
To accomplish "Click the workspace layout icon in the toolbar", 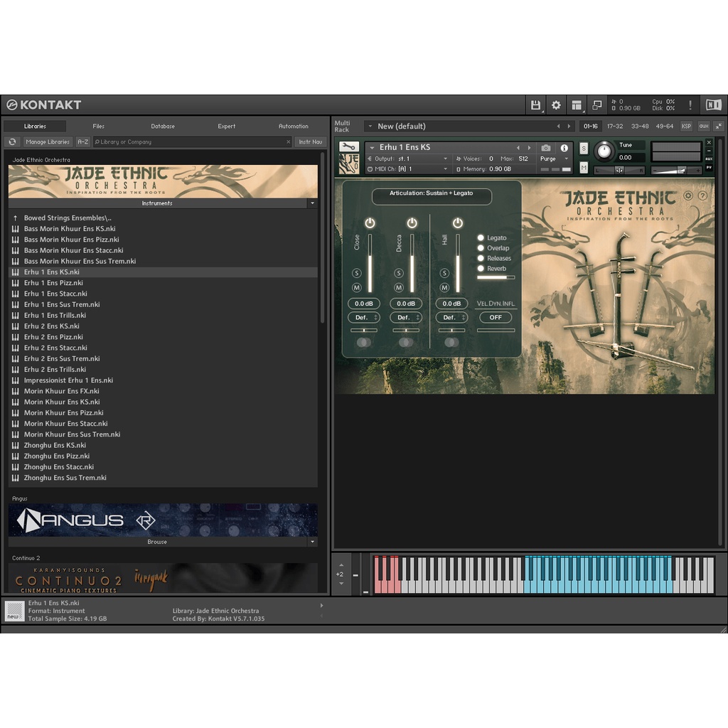I will pyautogui.click(x=577, y=105).
